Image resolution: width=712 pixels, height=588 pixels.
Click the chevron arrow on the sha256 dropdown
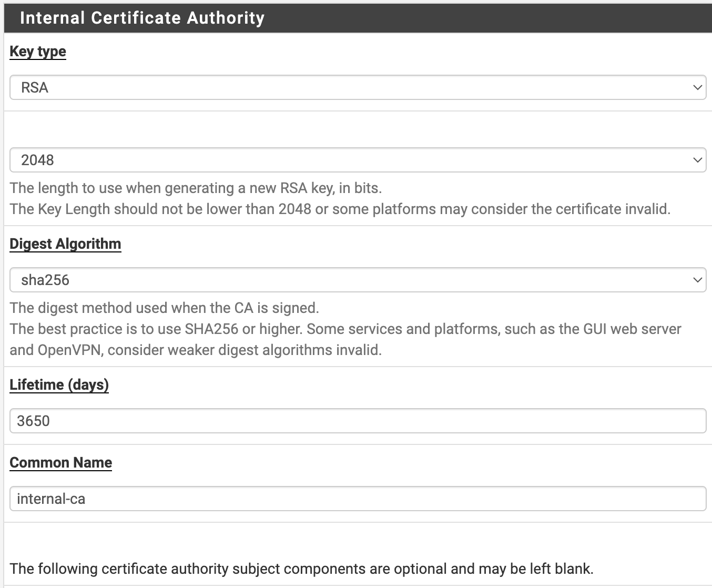[697, 280]
